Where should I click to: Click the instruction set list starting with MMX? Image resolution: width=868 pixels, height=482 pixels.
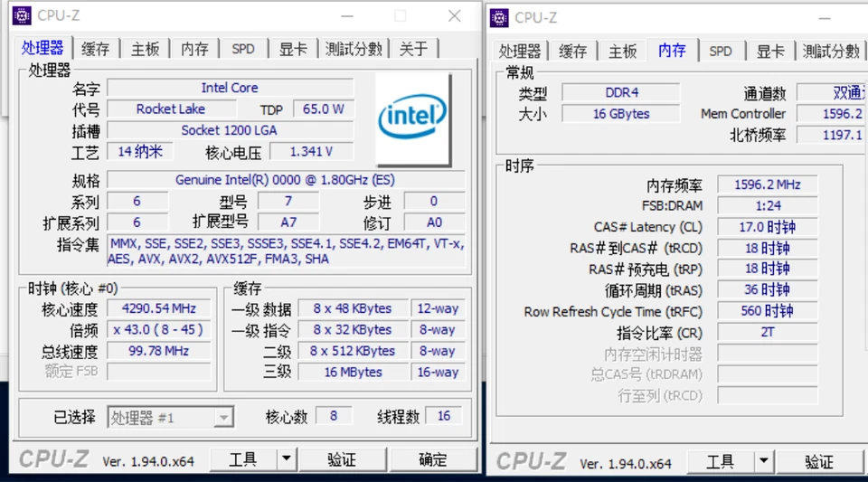(x=286, y=251)
